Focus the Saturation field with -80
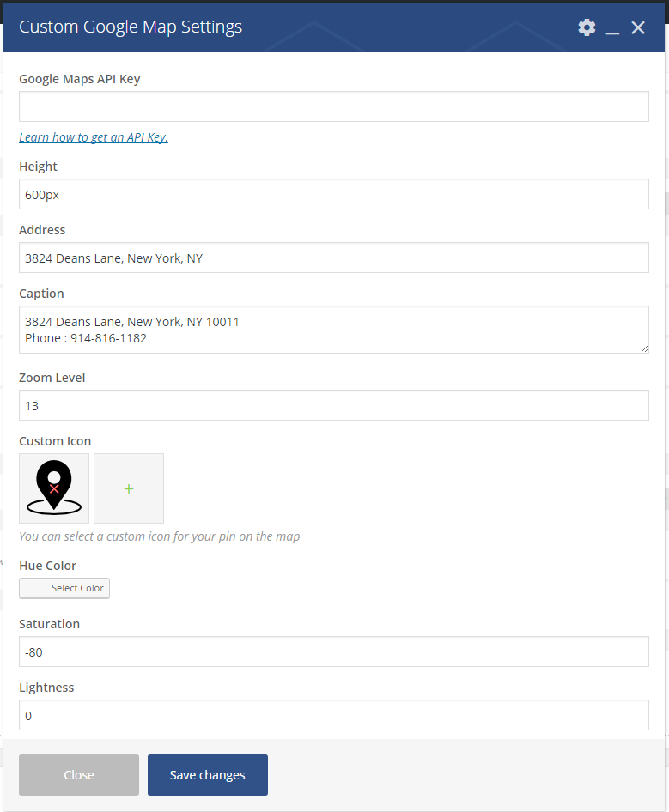The image size is (669, 812). (x=333, y=651)
